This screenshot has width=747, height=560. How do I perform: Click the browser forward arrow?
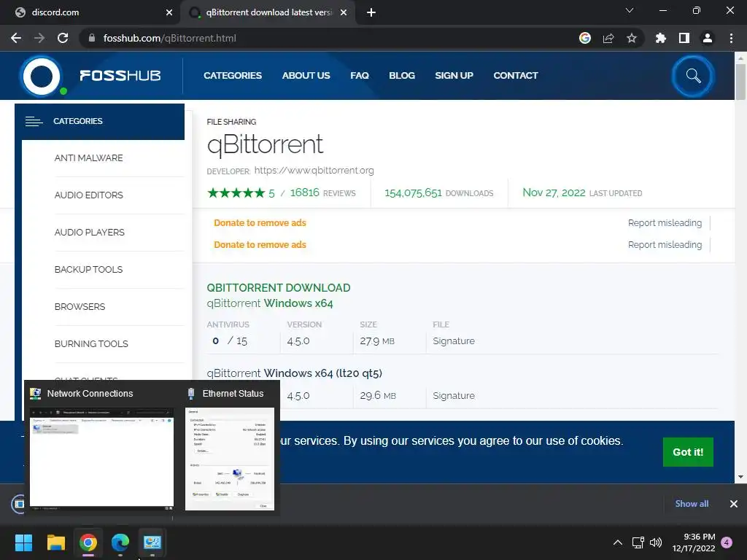pyautogui.click(x=39, y=38)
